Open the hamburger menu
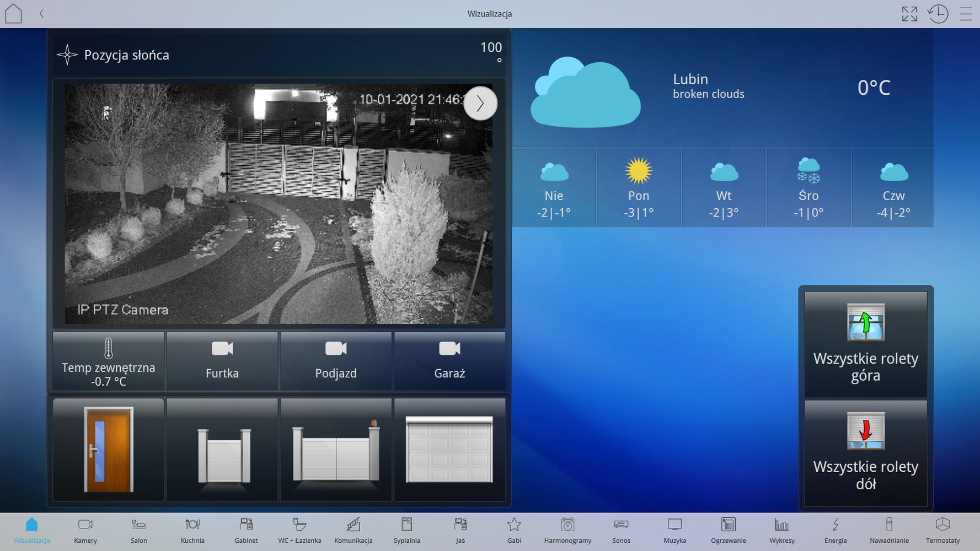 coord(966,14)
